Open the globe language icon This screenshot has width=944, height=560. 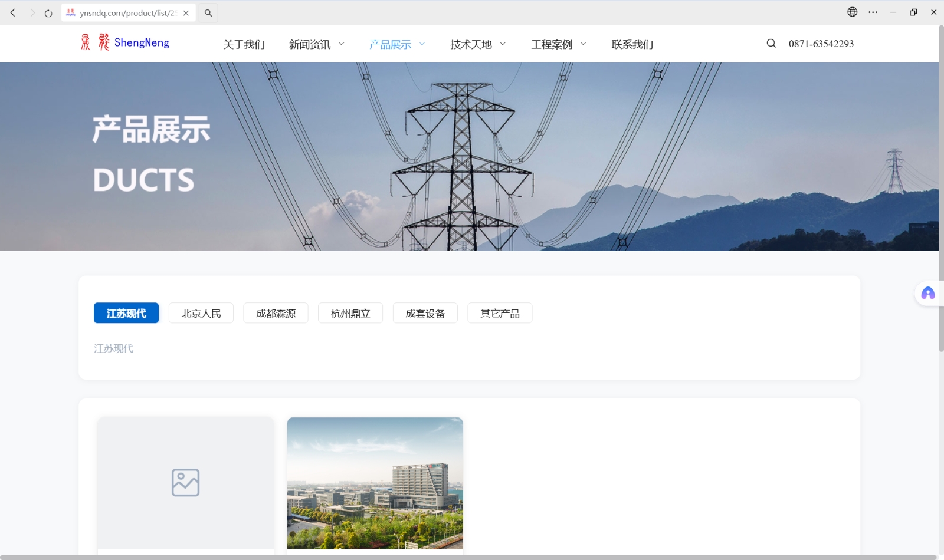tap(852, 12)
